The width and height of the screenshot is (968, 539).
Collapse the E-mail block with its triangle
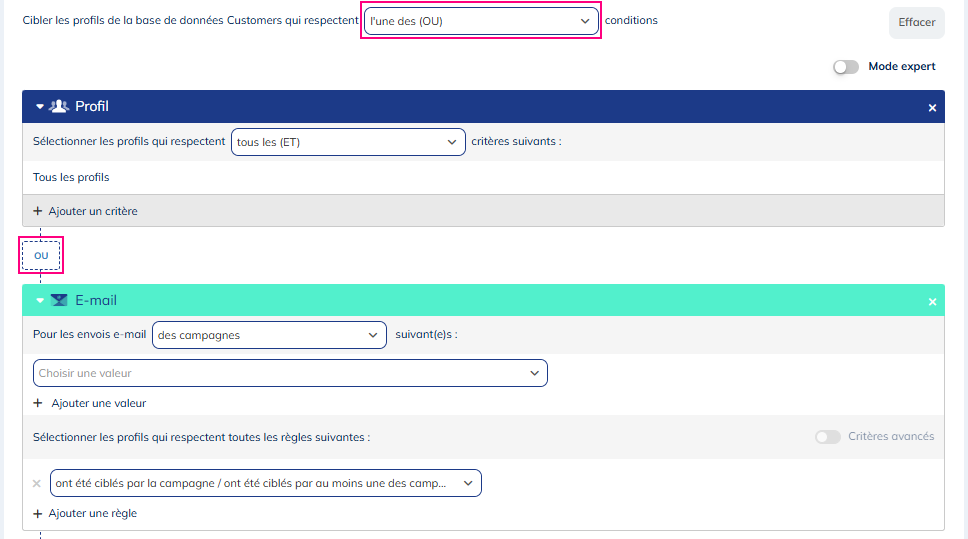(40, 301)
